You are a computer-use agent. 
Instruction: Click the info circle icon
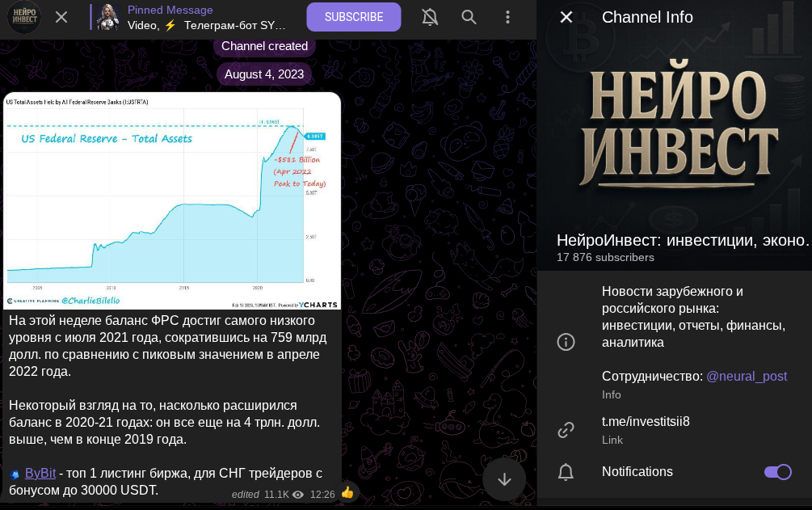(566, 342)
